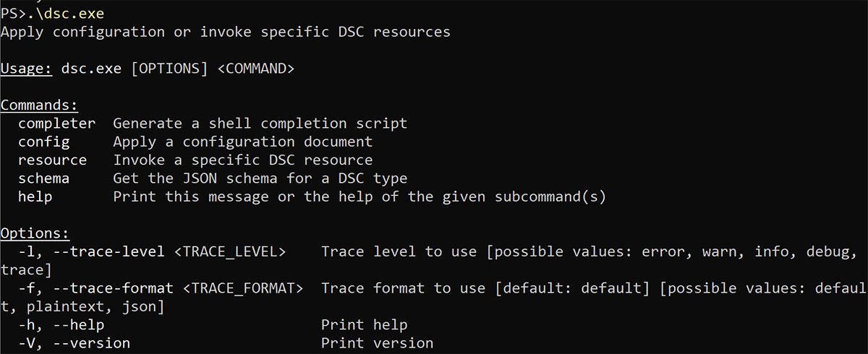The width and height of the screenshot is (868, 354).
Task: Click the underlined Usage: heading
Action: pyautogui.click(x=26, y=69)
